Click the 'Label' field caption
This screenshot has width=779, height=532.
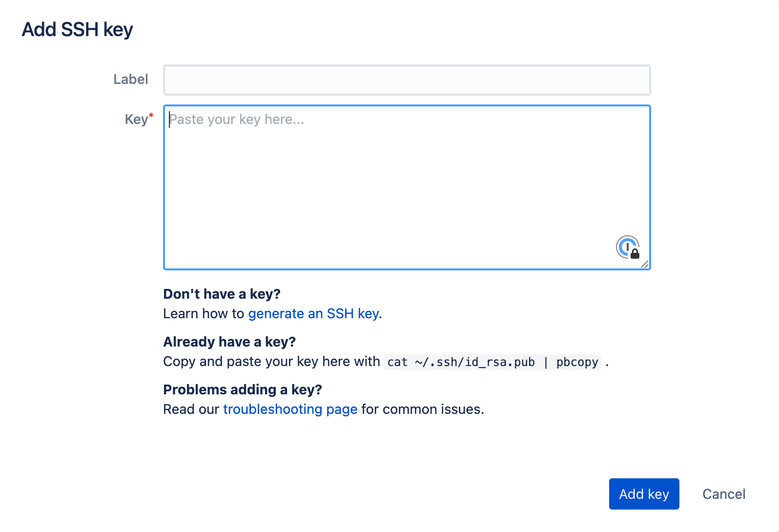coord(130,80)
